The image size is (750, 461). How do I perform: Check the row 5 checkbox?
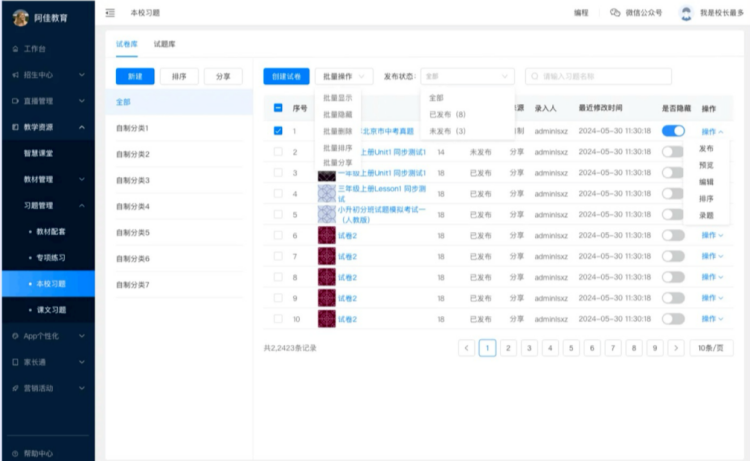(278, 214)
